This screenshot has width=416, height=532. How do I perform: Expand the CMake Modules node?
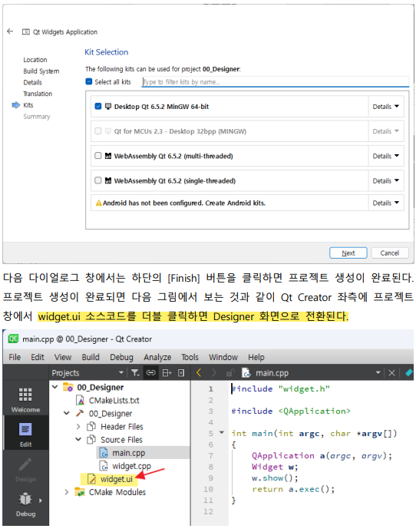(x=67, y=492)
